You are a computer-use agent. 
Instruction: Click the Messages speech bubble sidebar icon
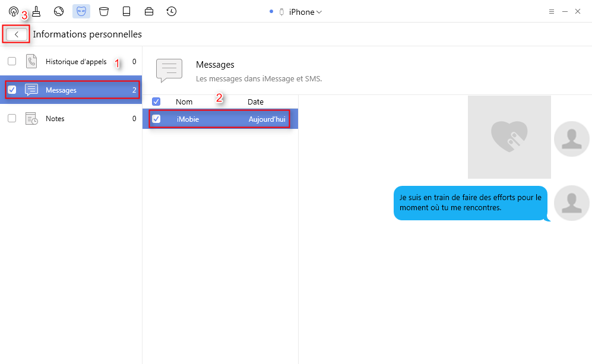pos(31,90)
